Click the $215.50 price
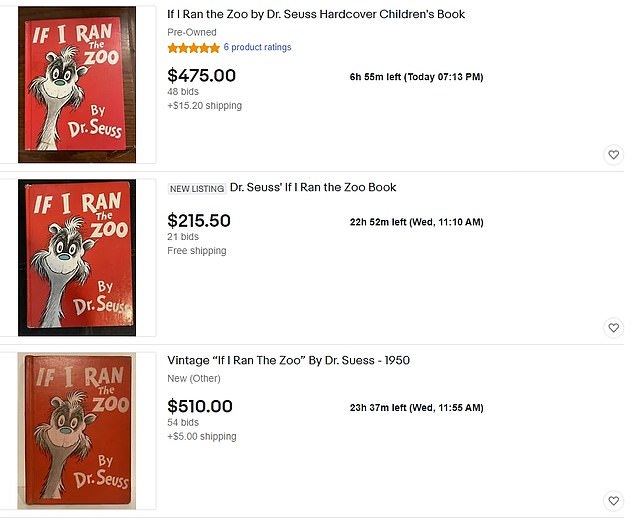 199,221
